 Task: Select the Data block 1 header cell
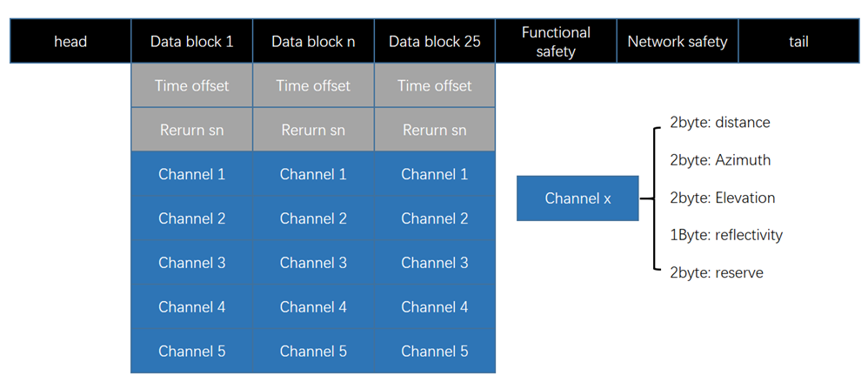(x=191, y=42)
